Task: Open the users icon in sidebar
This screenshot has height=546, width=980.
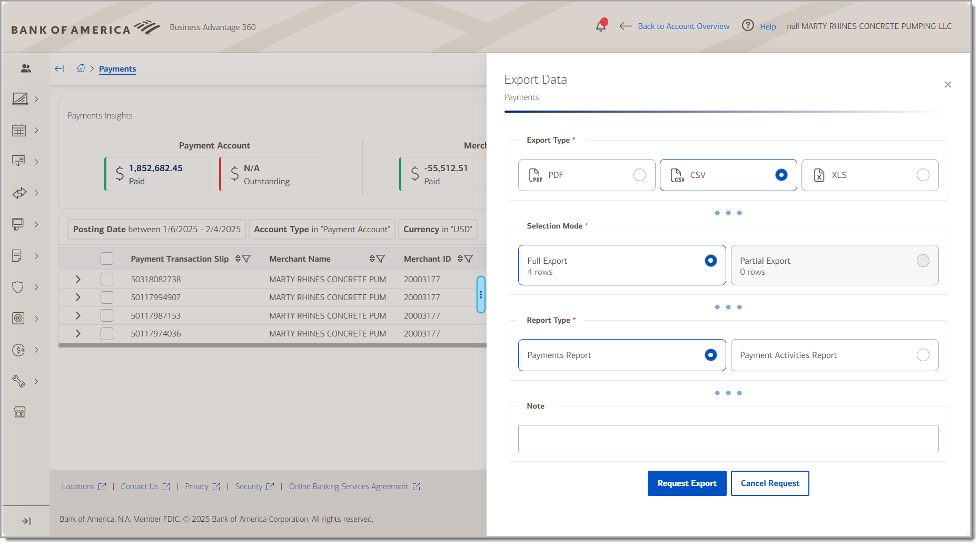Action: click(x=26, y=68)
